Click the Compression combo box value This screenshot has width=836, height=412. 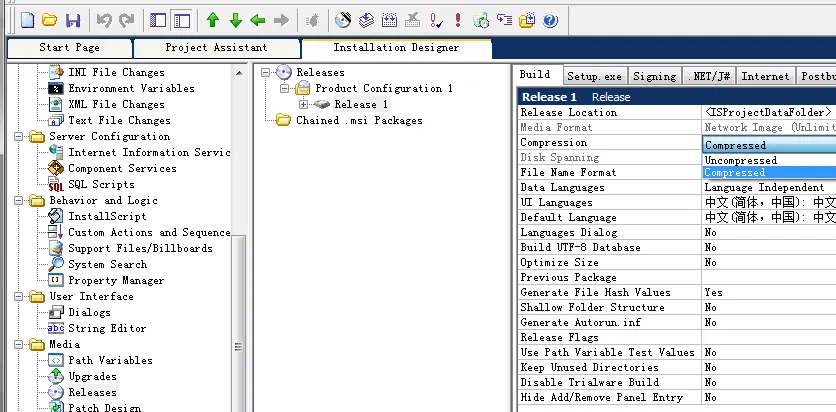(769, 145)
